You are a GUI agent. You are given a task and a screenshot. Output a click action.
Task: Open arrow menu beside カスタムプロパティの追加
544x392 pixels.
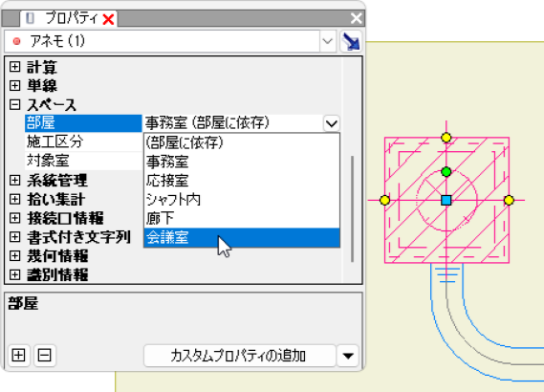coord(348,356)
